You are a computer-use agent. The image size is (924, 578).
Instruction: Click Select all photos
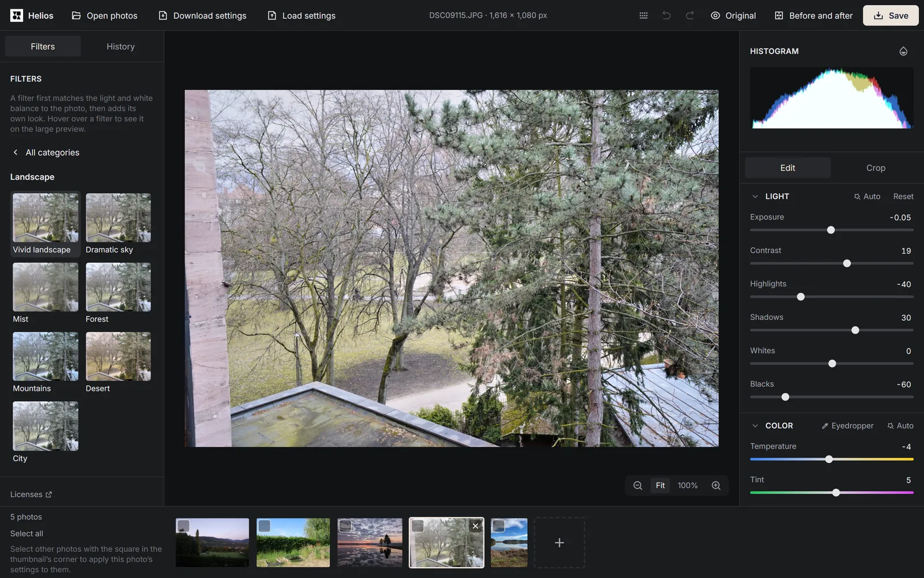pyautogui.click(x=27, y=533)
